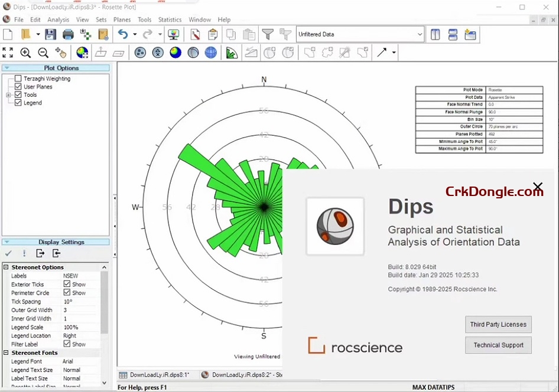Disable the Legend checkbox
Image resolution: width=559 pixels, height=392 pixels.
pos(18,103)
